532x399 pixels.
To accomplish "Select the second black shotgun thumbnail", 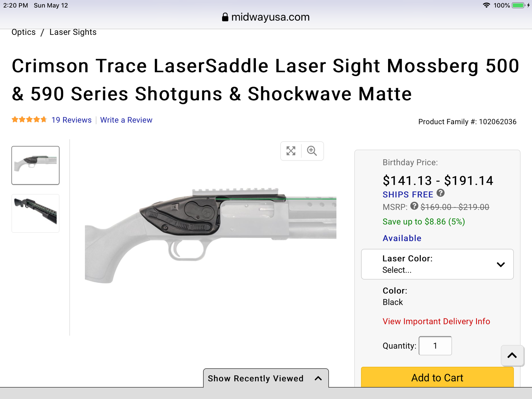I will point(35,213).
